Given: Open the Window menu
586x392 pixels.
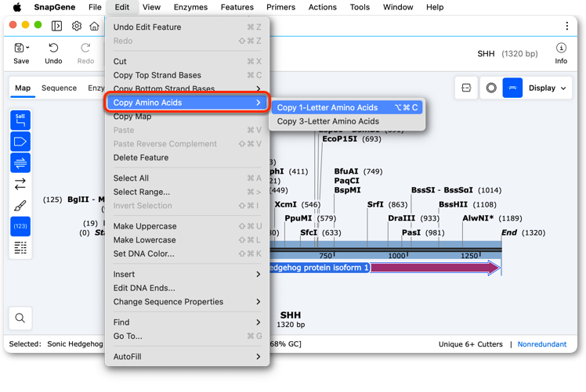Looking at the screenshot, I should [x=398, y=7].
